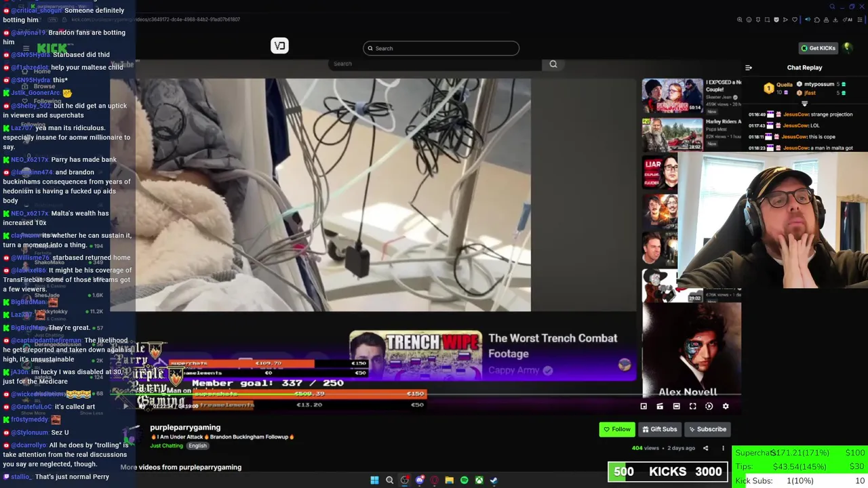Click the send arrow toolbar icon
This screenshot has height=488, width=868.
(x=785, y=20)
